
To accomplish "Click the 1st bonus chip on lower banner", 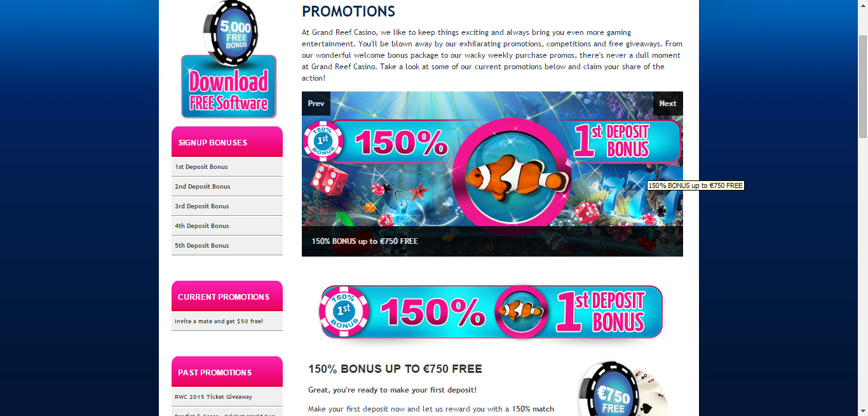I will click(344, 311).
